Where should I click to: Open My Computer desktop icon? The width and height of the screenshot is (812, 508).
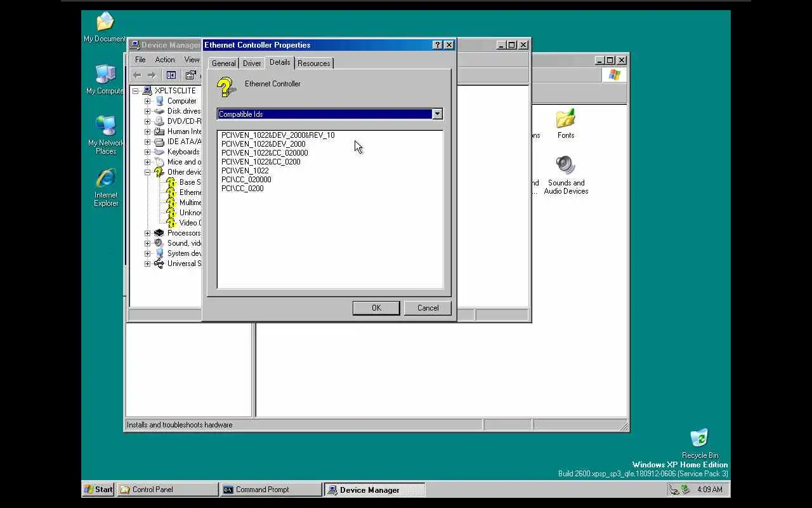point(105,79)
